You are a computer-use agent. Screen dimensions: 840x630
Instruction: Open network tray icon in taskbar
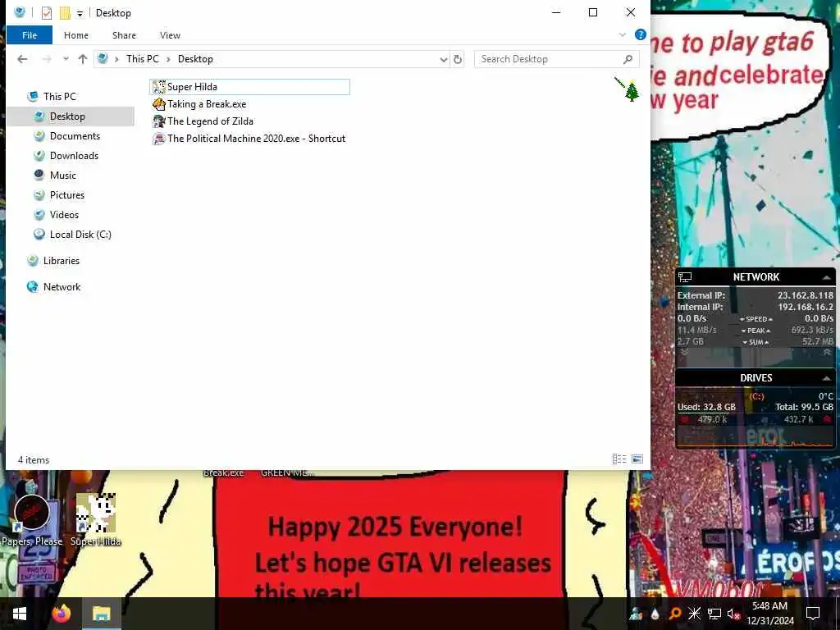pyautogui.click(x=714, y=614)
